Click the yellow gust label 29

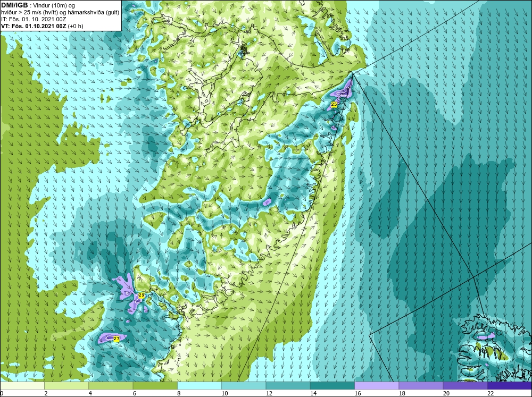142,295
